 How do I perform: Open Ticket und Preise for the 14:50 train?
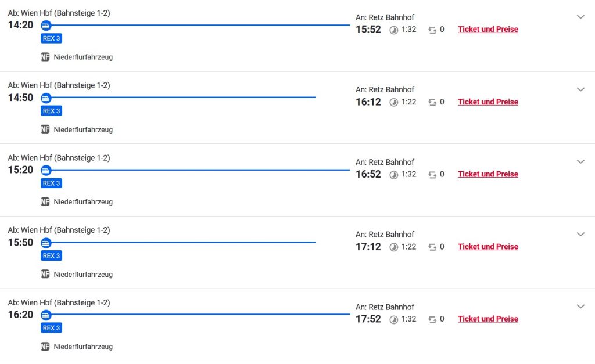pos(488,102)
